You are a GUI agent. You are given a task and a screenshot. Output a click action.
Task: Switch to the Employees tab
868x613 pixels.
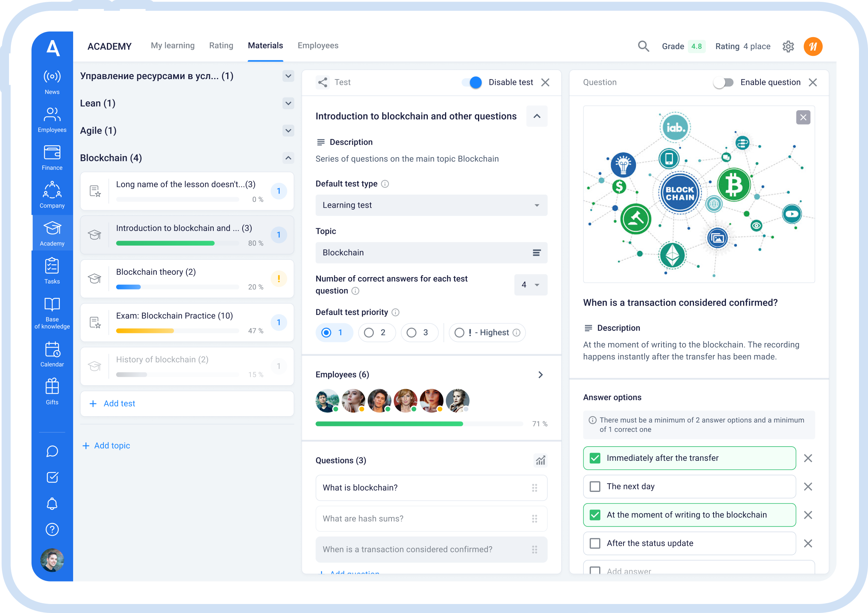(318, 46)
